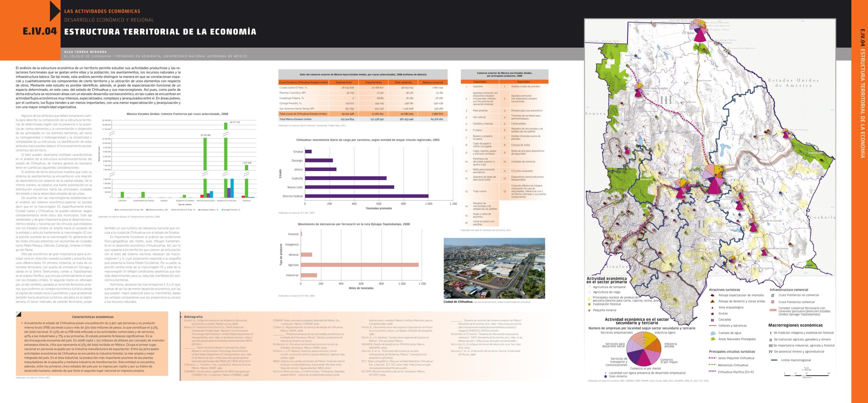The width and height of the screenshot is (868, 403).
Task: Click the mountain landscape legend icon
Action: coord(712,295)
